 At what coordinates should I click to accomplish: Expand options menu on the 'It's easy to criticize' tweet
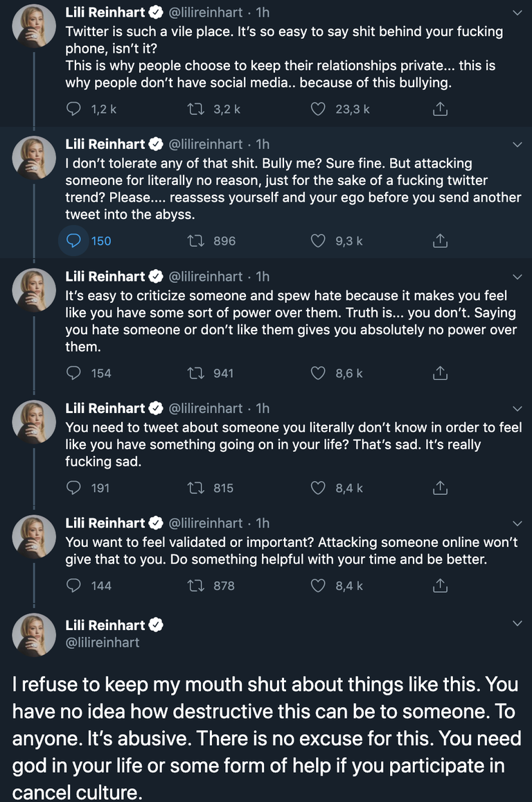(517, 277)
